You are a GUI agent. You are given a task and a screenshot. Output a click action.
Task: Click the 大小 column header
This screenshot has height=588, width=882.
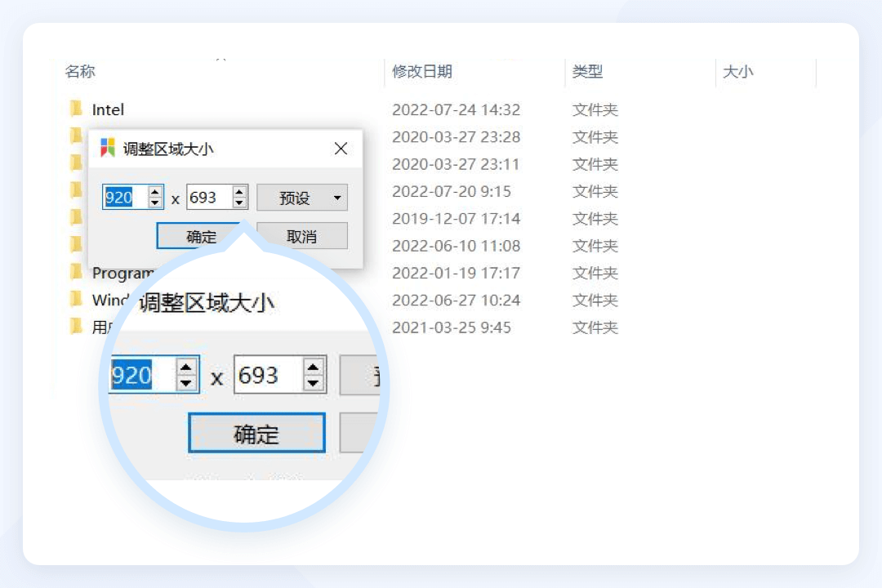coord(738,72)
